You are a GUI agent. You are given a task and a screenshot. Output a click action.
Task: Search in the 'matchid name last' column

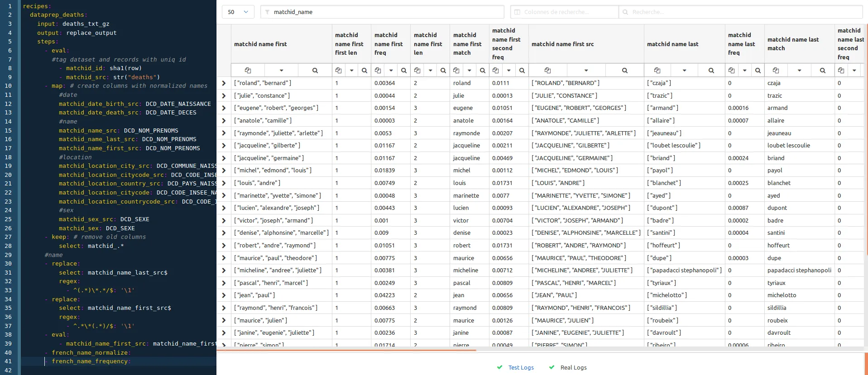(711, 70)
